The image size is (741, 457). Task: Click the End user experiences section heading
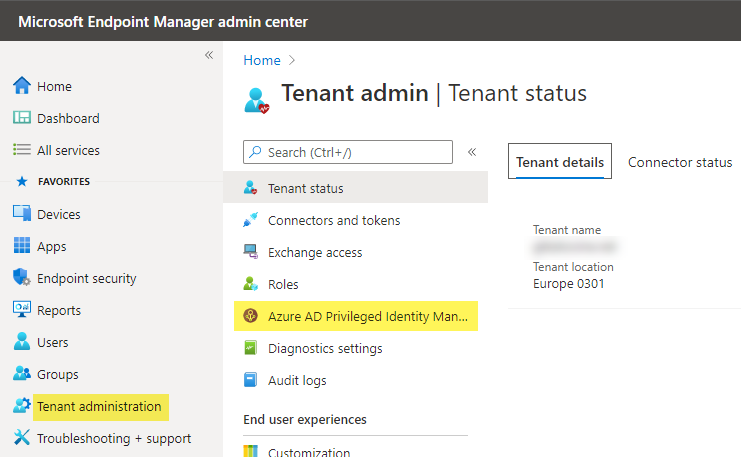(305, 419)
